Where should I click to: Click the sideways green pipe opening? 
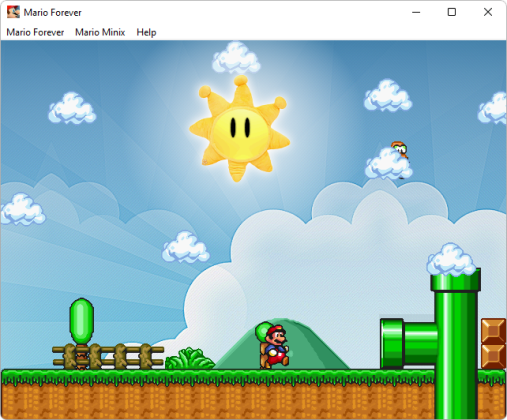tap(392, 343)
